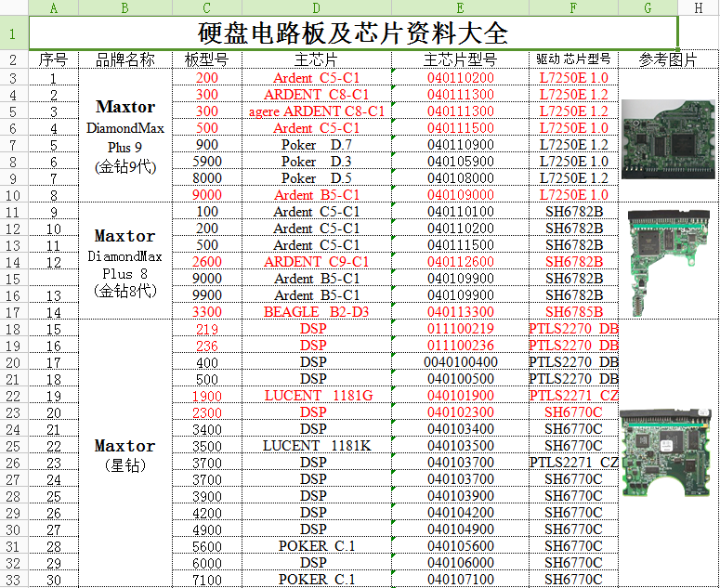
Task: Click the cell 040105600
Action: 460,546
